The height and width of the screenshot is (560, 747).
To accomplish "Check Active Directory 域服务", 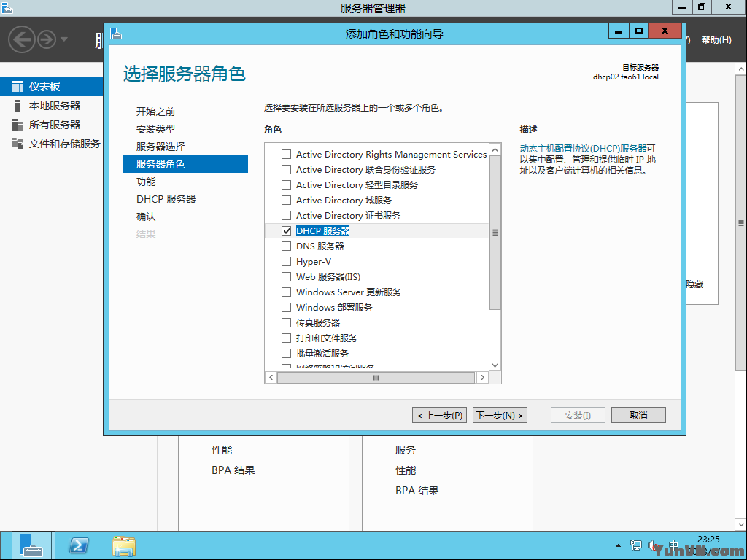I will tap(286, 200).
